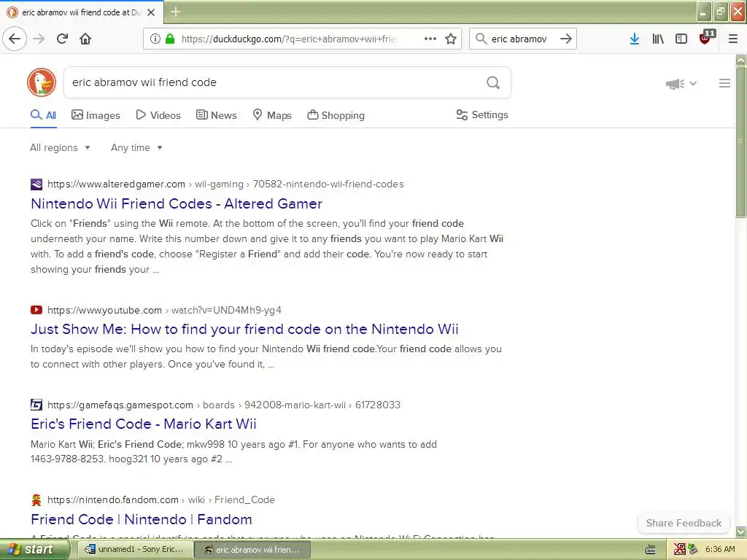Click the crossed-out network tray icon
Viewport: 747px width, 560px height.
pyautogui.click(x=679, y=550)
